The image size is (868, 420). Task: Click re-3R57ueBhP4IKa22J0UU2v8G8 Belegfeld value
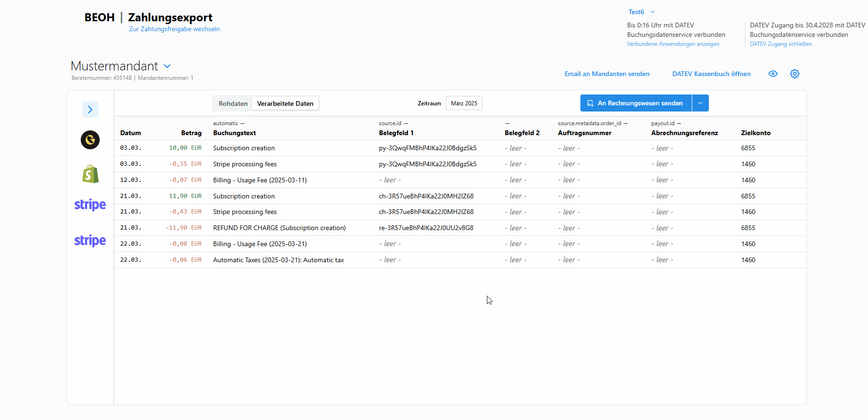426,228
